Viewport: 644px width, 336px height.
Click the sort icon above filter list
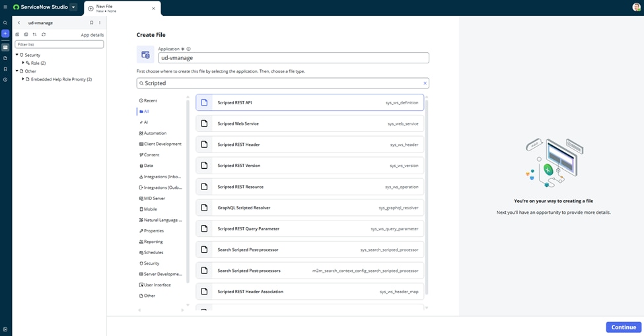coord(34,34)
